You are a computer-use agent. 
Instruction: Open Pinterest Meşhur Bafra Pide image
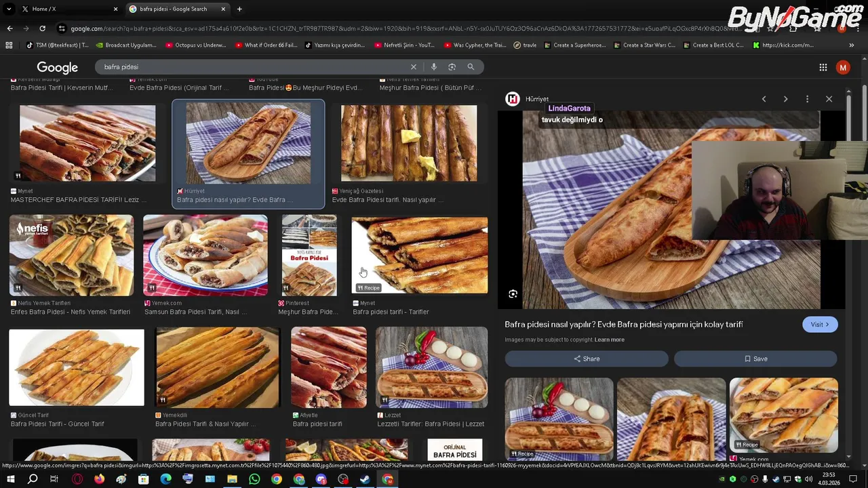point(309,256)
